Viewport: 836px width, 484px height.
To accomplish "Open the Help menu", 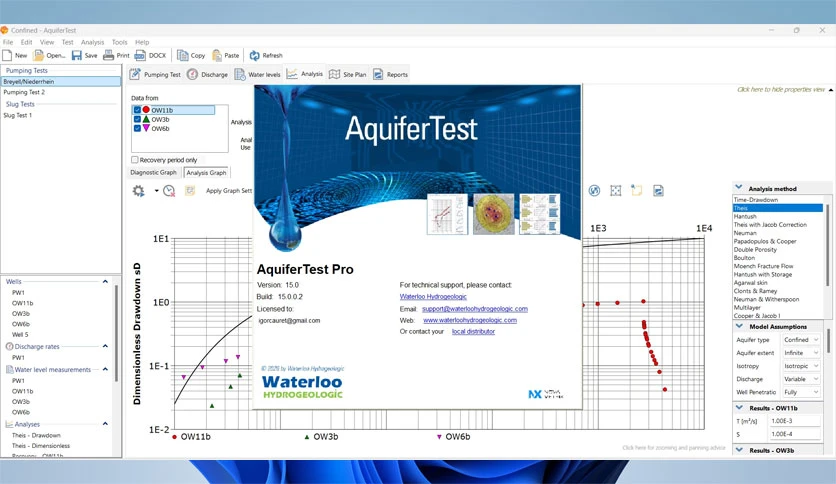I will coord(142,42).
